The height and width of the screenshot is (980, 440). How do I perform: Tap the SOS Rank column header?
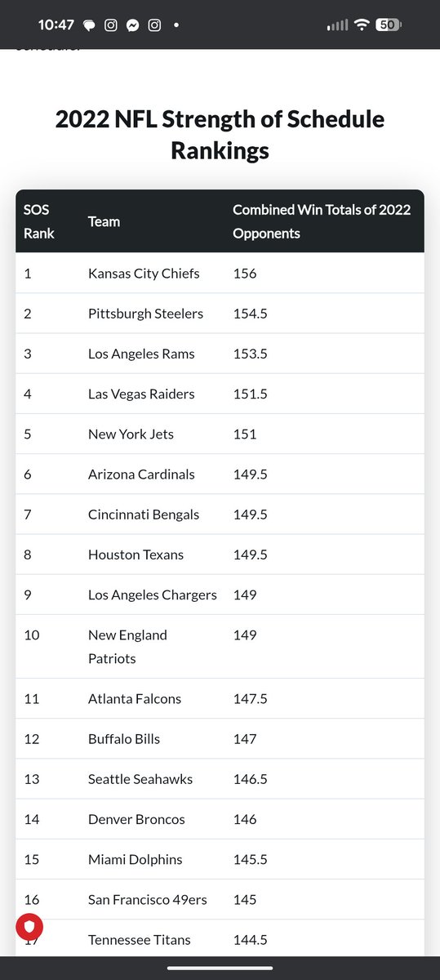pyautogui.click(x=39, y=221)
